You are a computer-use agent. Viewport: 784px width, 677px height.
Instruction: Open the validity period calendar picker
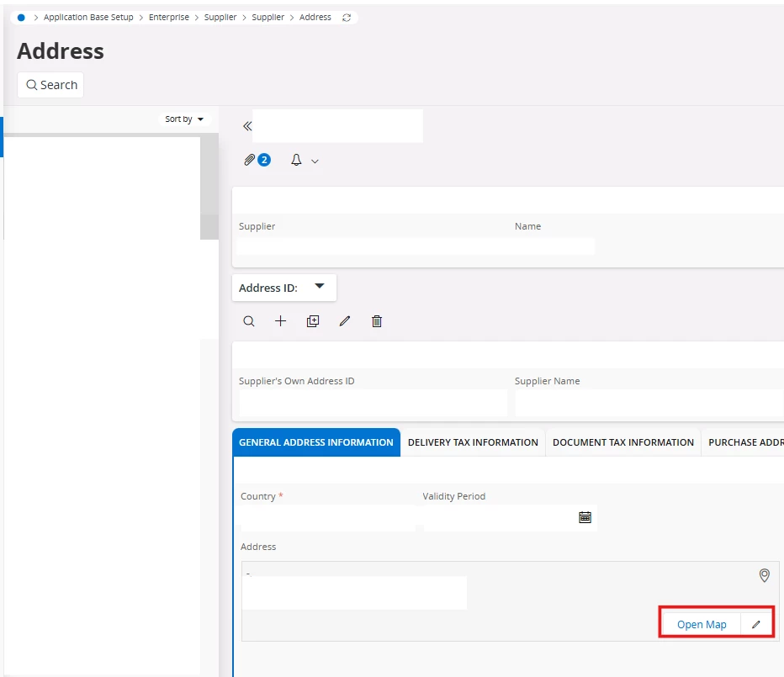pos(585,517)
